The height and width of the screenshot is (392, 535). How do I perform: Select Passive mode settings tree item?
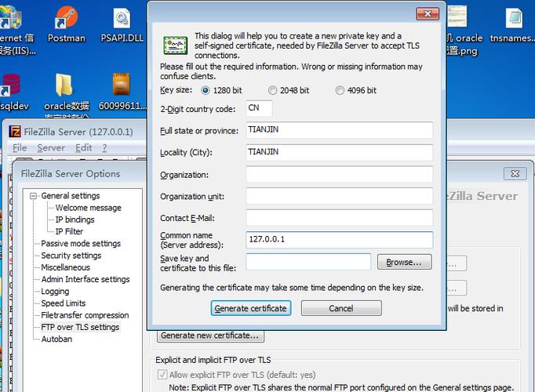point(81,244)
